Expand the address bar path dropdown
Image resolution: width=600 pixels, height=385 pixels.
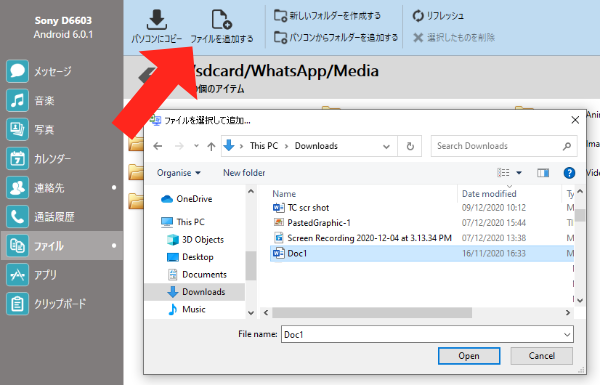click(386, 146)
